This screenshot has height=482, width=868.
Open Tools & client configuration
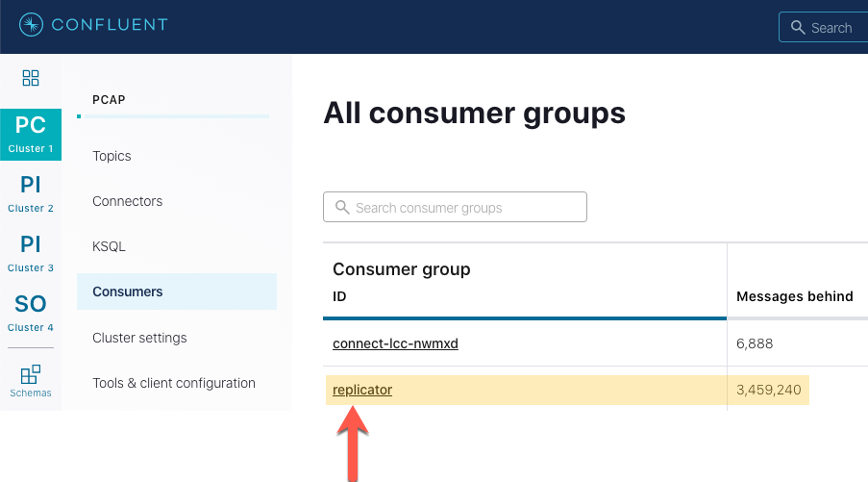(x=174, y=383)
